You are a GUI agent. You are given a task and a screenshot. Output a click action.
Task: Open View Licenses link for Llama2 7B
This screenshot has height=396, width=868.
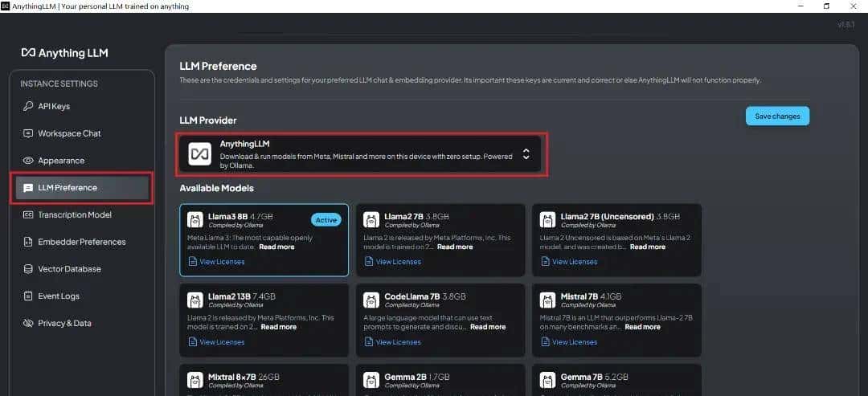point(398,262)
